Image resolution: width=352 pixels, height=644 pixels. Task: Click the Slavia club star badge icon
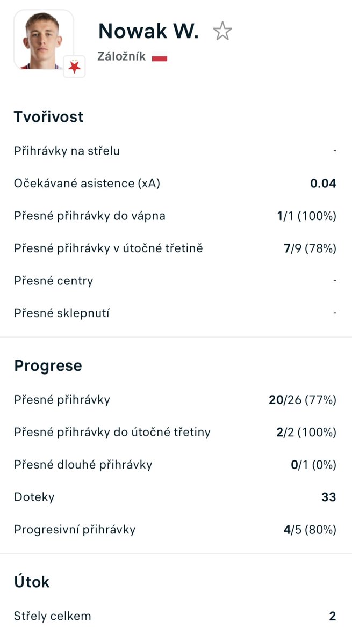pyautogui.click(x=74, y=67)
